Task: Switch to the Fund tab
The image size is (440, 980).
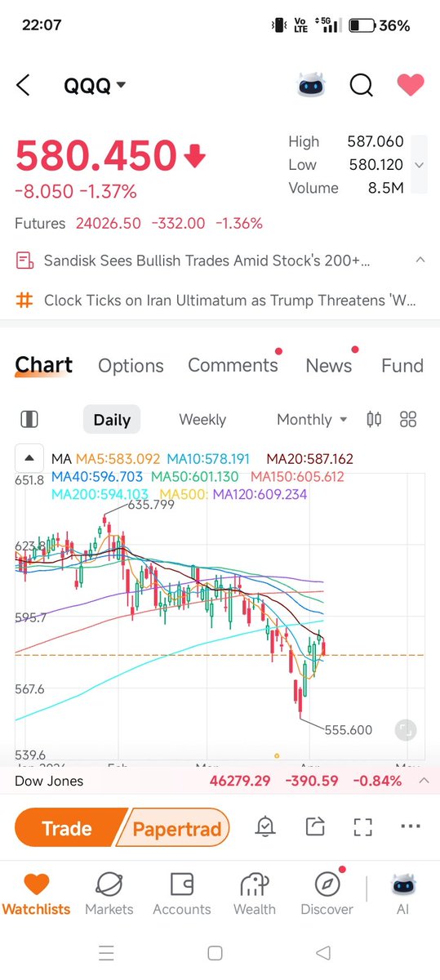Action: pos(402,366)
